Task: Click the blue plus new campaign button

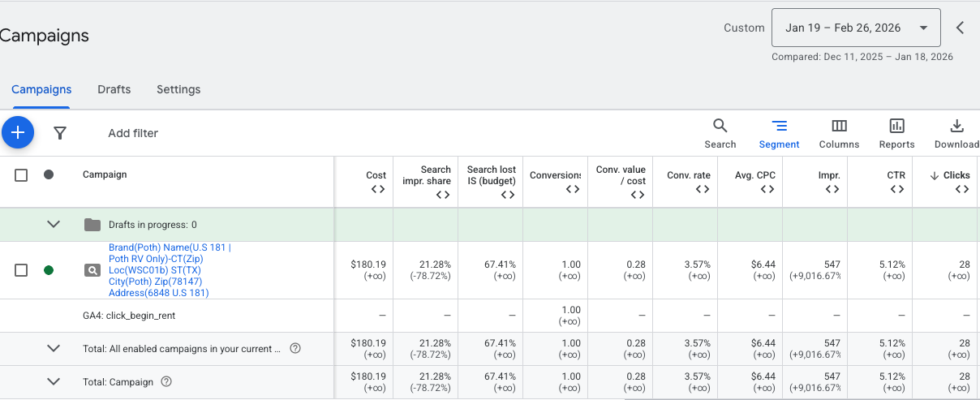Action: [x=18, y=132]
